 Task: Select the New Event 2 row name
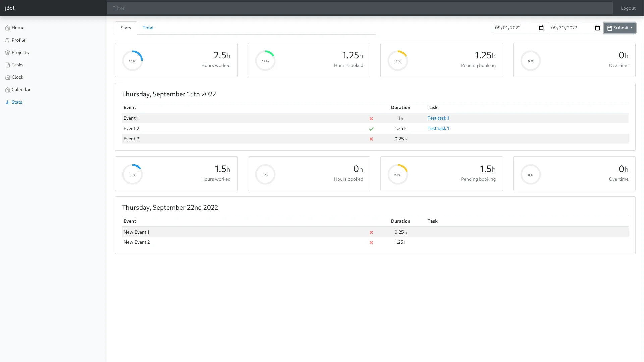pyautogui.click(x=137, y=242)
